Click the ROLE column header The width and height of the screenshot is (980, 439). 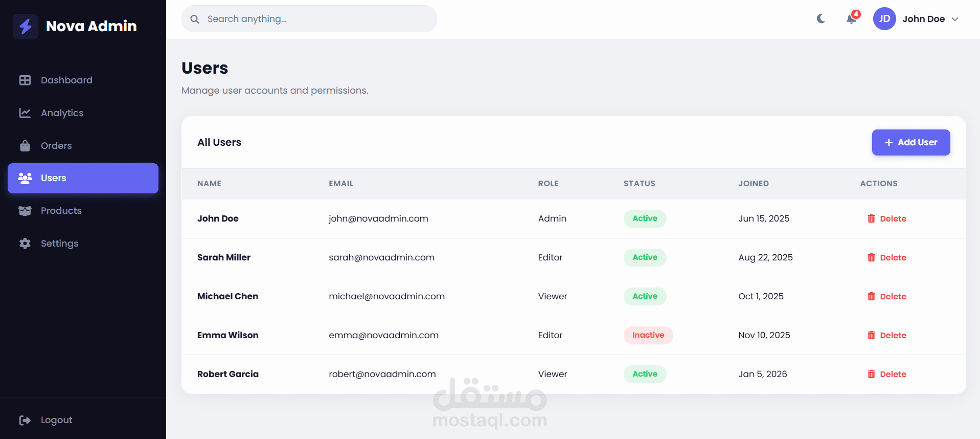point(548,184)
